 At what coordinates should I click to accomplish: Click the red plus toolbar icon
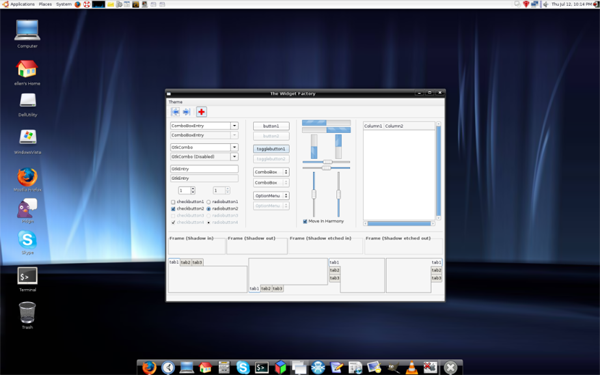201,112
